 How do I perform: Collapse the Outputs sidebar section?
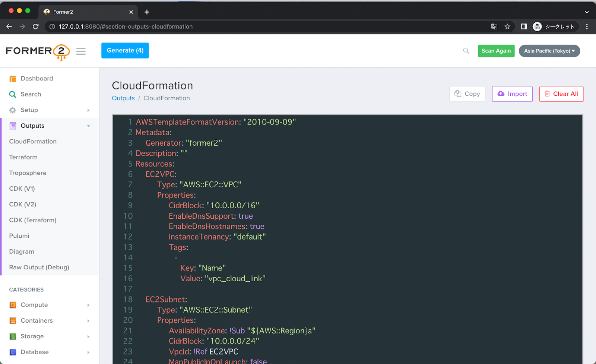point(88,126)
